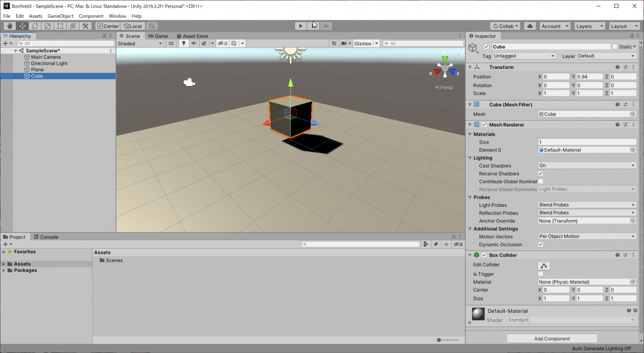Image resolution: width=644 pixels, height=353 pixels.
Task: Click the Add Component button
Action: [x=552, y=338]
